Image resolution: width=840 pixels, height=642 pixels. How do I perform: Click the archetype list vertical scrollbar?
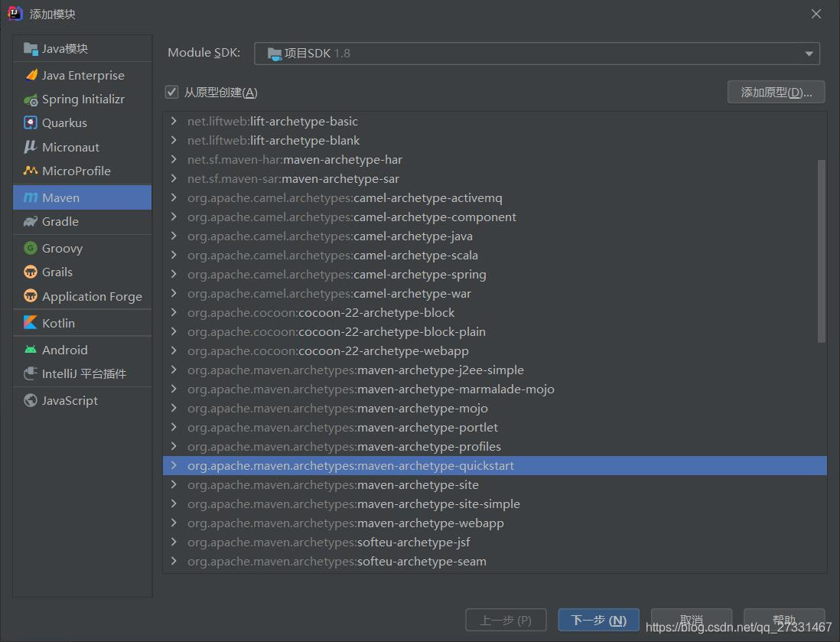[x=821, y=251]
